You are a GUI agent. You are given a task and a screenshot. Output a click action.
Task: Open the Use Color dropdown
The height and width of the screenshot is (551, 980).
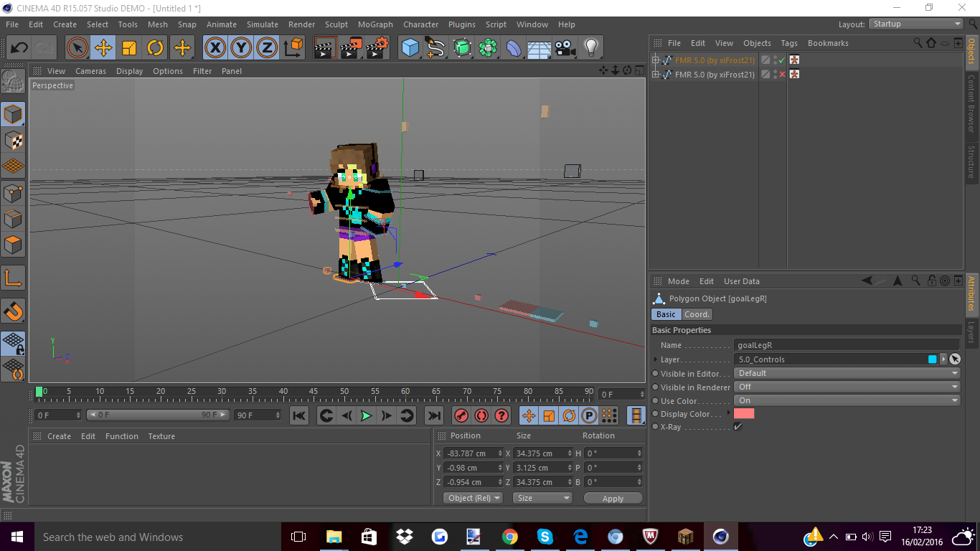click(x=847, y=400)
